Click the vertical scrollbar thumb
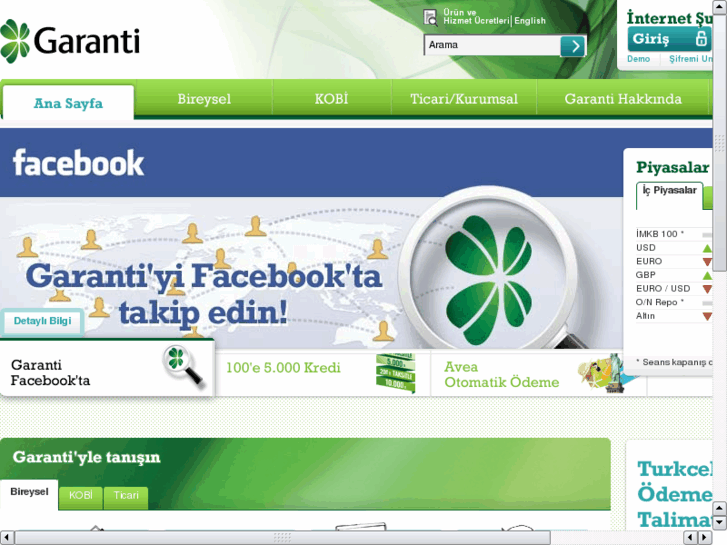727x545 pixels. point(719,142)
